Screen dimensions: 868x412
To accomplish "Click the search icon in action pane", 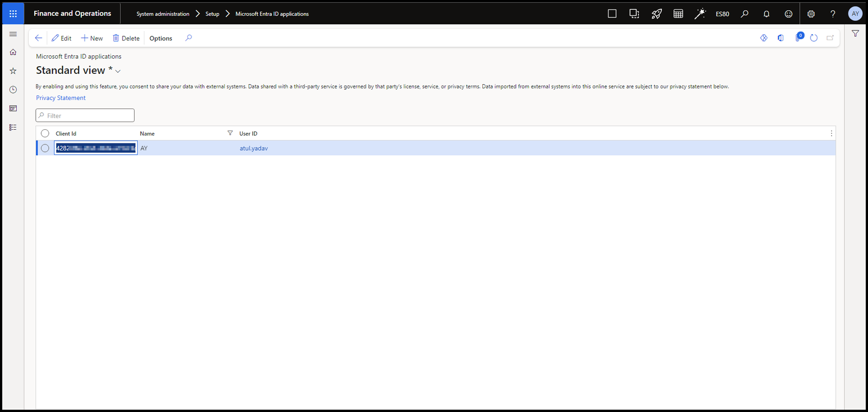I will tap(188, 38).
